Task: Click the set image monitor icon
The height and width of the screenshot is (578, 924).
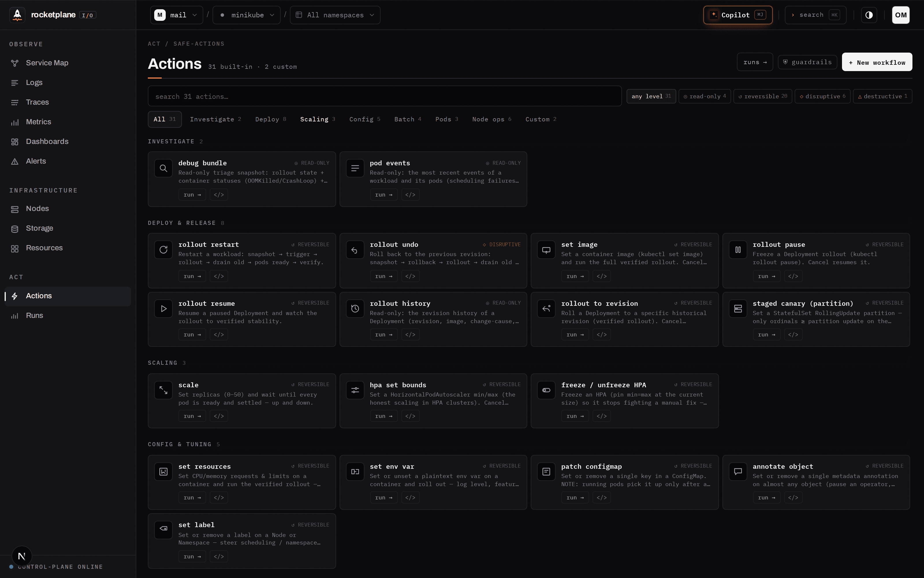Action: coord(546,250)
